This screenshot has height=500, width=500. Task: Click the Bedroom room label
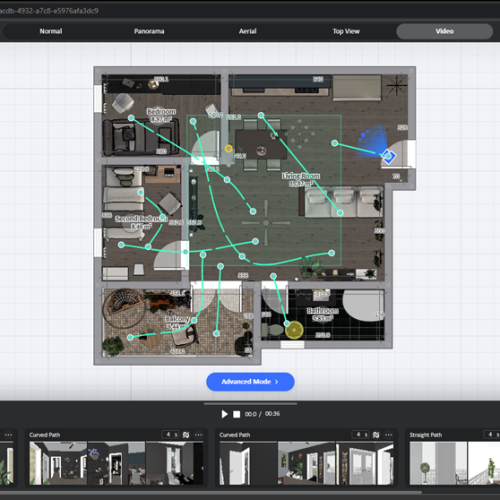(x=161, y=111)
